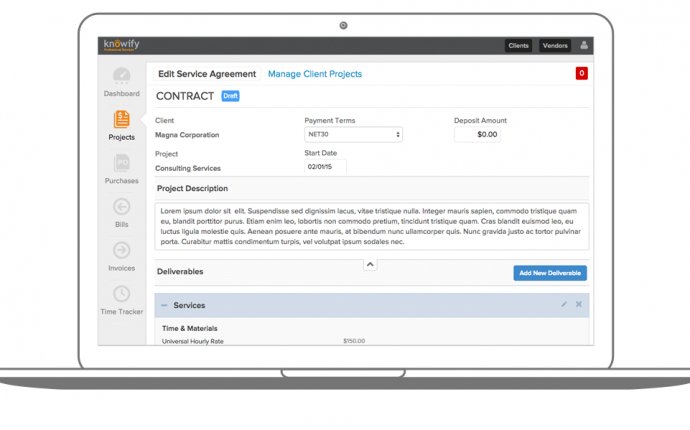
Task: Launch the Time Tracker clock icon
Action: coord(121,294)
